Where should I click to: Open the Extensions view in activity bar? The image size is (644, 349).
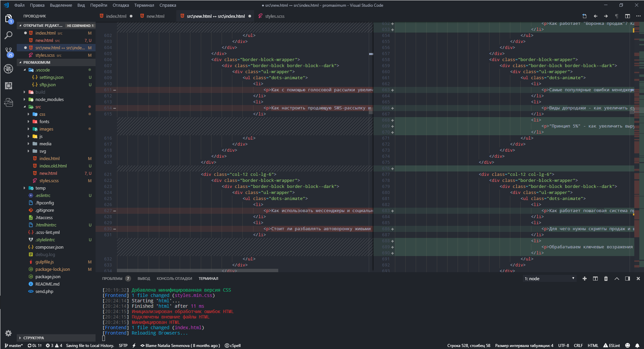(x=8, y=86)
